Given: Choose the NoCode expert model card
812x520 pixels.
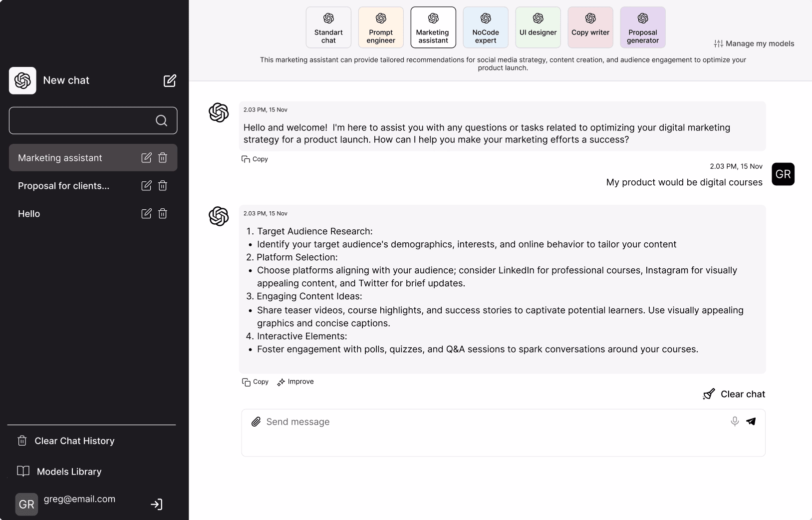Looking at the screenshot, I should [486, 27].
